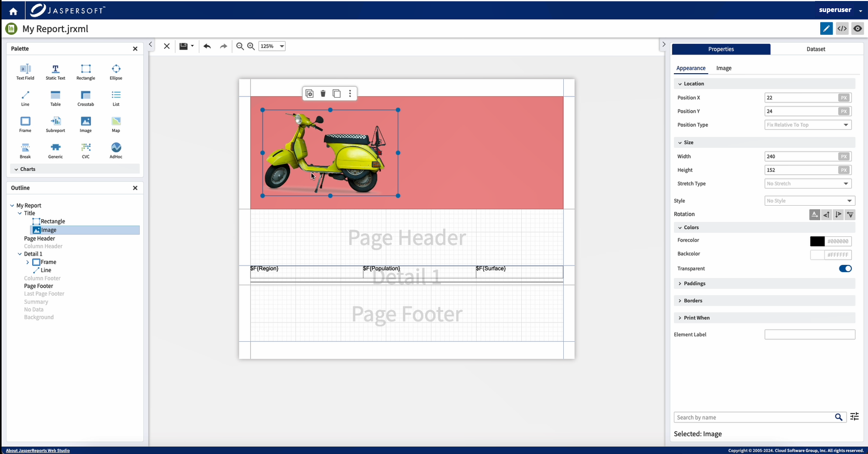Select Rectangle in the outline tree
This screenshot has height=454, width=868.
(52, 221)
